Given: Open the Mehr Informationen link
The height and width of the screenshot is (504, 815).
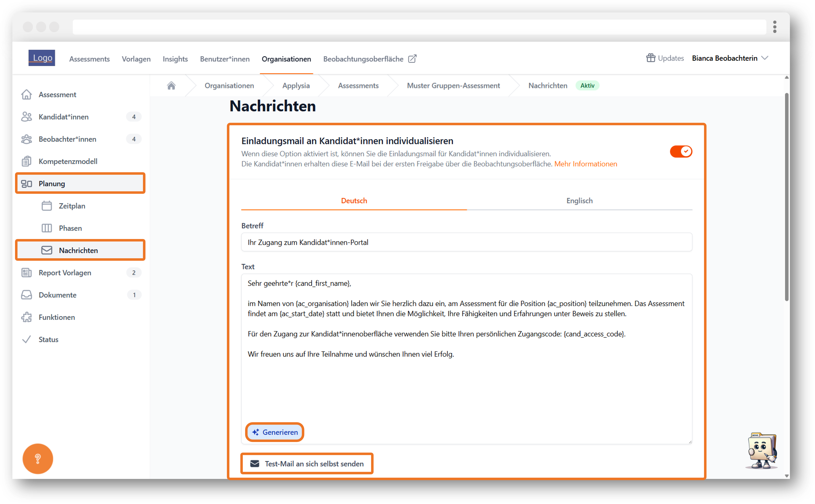Looking at the screenshot, I should coord(586,164).
